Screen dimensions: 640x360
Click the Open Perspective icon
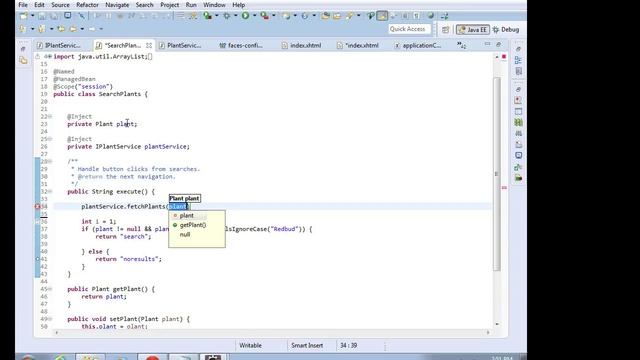[445, 29]
